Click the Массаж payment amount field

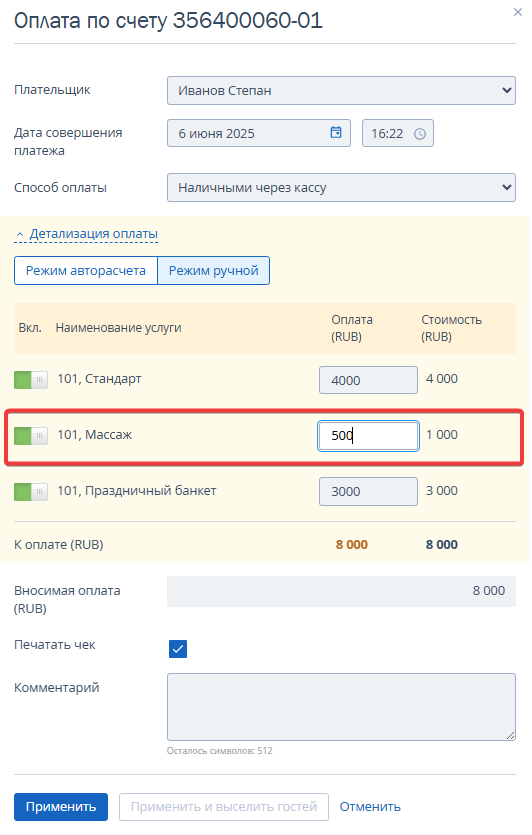[369, 436]
